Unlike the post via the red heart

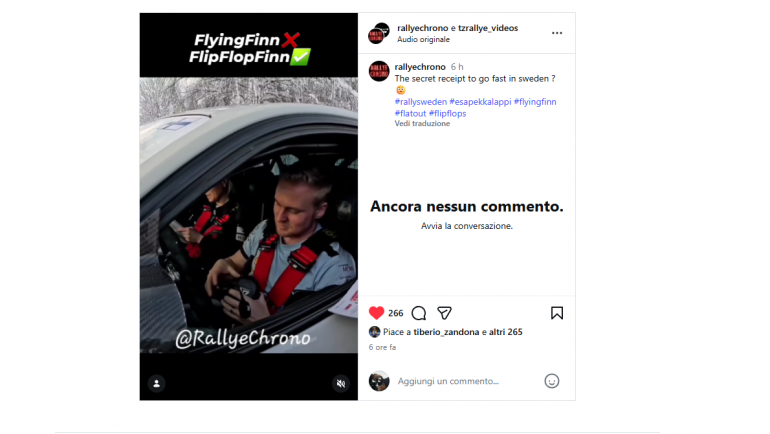[x=376, y=313]
